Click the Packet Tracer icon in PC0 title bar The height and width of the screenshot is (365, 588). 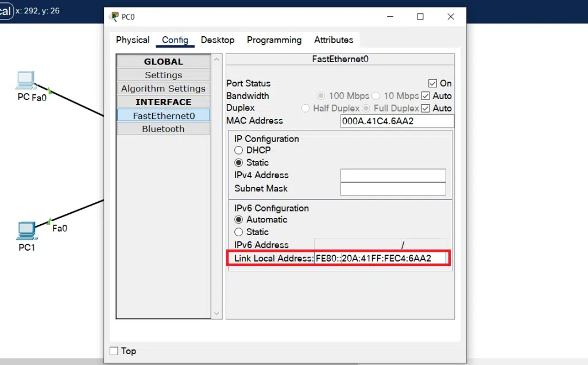coord(114,17)
